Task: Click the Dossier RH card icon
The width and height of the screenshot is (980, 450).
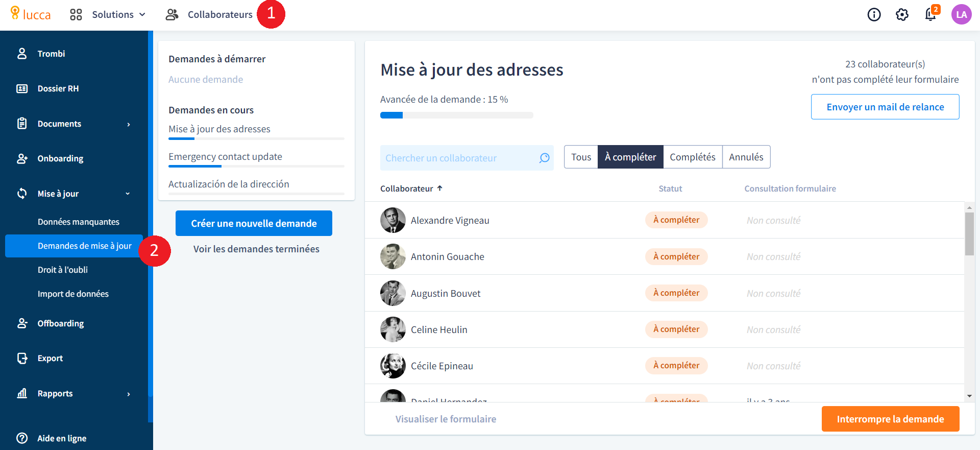Action: click(x=22, y=88)
